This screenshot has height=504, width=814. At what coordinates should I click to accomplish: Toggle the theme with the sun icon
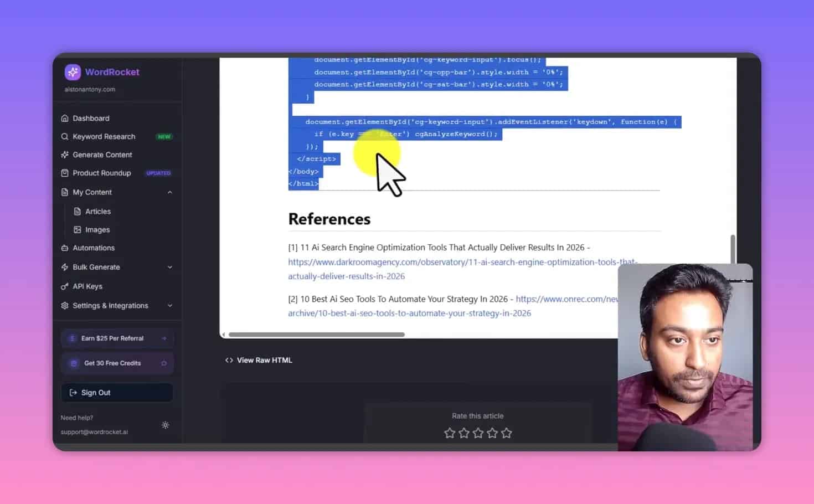[x=165, y=425]
